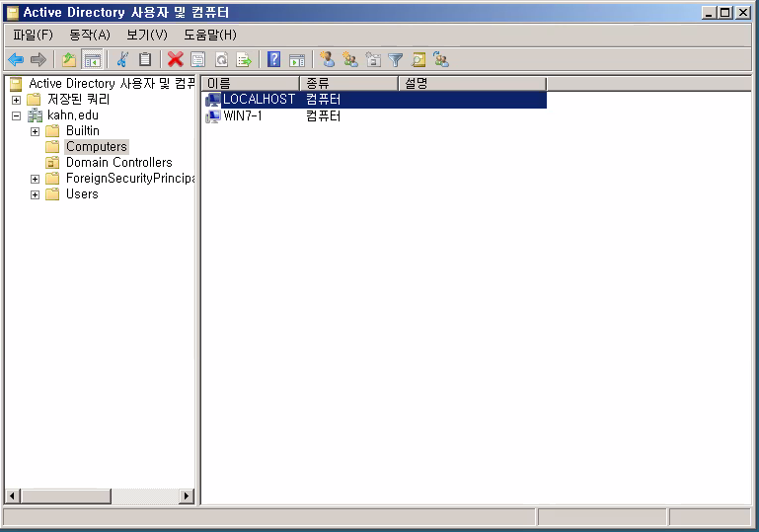The height and width of the screenshot is (532, 759).
Task: Select ForeignSecurityPrincipals in the tree
Action: (130, 178)
